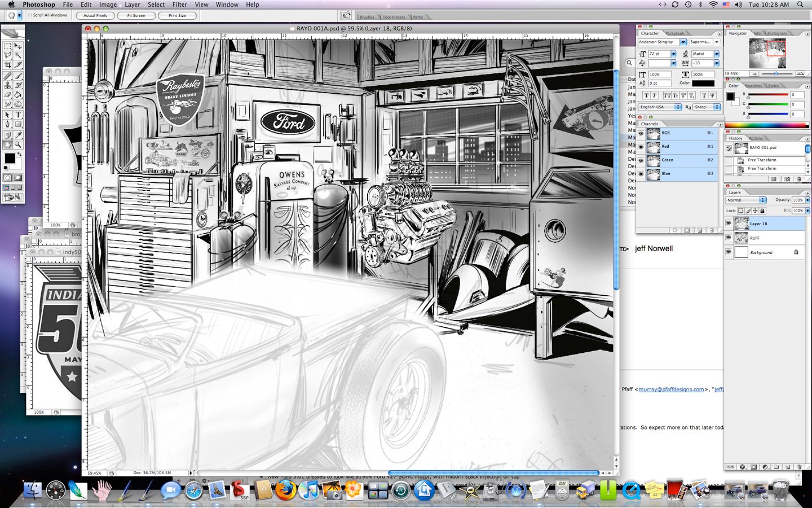Select the Hand tool in the toolbox
This screenshot has width=812, height=508.
(7, 143)
